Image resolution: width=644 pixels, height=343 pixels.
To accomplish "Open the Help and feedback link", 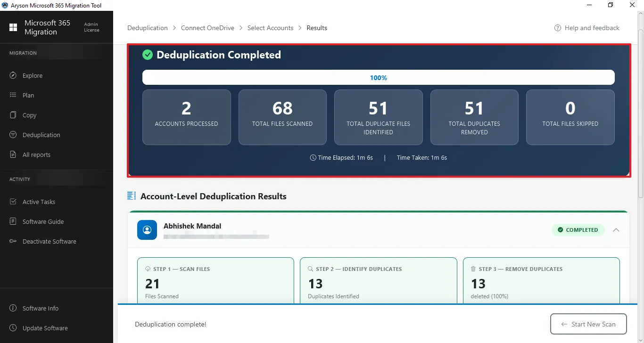I will pyautogui.click(x=587, y=28).
